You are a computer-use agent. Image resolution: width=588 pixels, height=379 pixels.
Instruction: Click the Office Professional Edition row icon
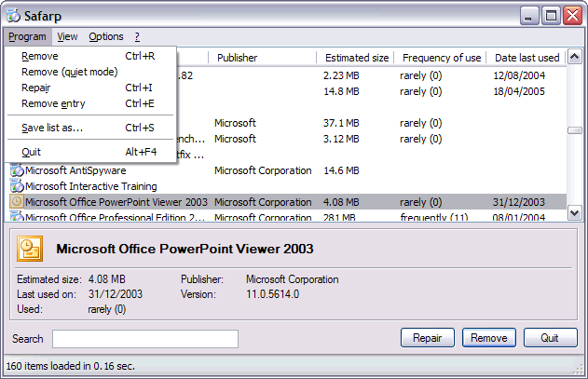pyautogui.click(x=17, y=217)
